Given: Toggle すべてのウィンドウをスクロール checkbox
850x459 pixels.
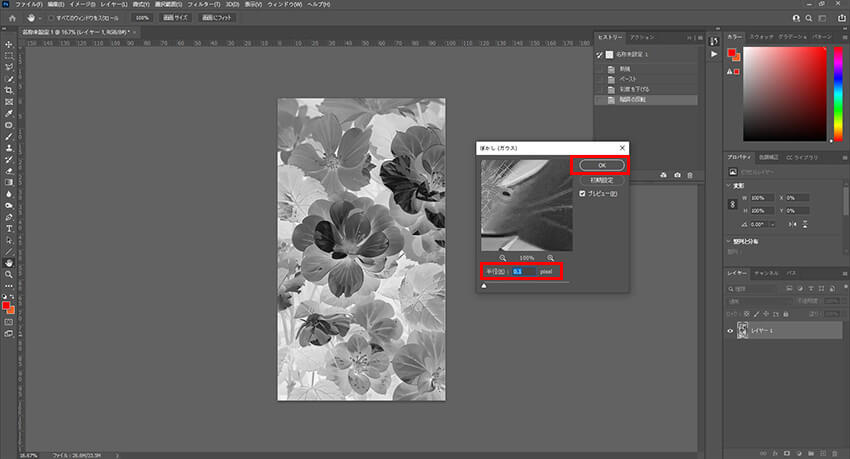Looking at the screenshot, I should pyautogui.click(x=51, y=18).
